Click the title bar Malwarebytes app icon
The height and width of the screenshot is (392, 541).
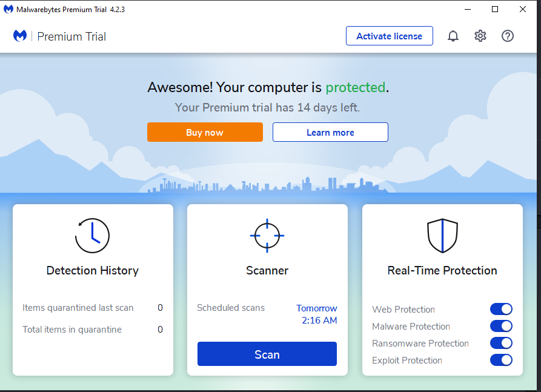8,9
